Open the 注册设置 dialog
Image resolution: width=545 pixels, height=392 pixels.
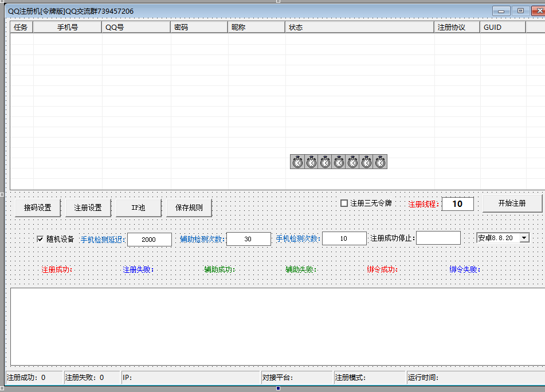(x=88, y=208)
